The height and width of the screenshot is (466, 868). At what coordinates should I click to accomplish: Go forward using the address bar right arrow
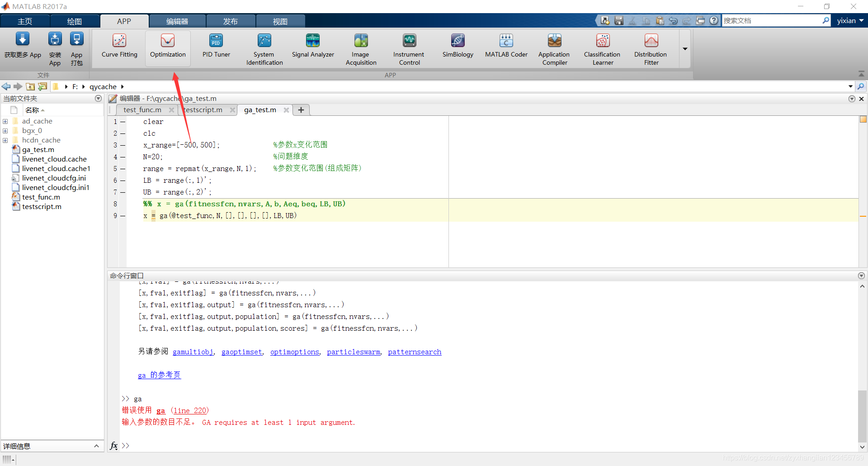(x=18, y=86)
